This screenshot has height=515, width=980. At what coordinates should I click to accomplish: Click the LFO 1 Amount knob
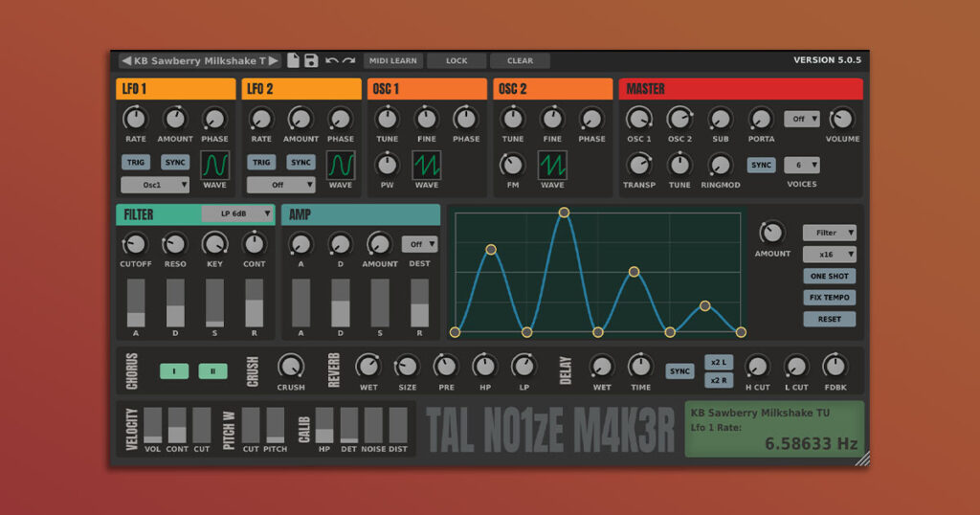[x=175, y=119]
